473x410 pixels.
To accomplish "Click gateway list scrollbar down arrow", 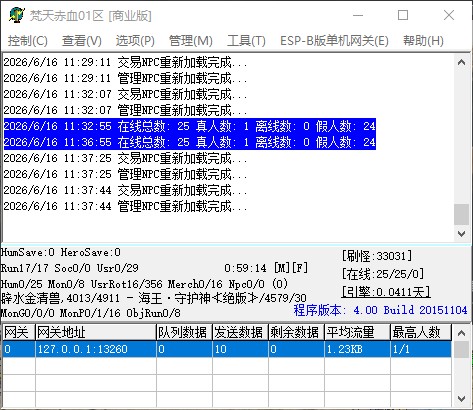I will pyautogui.click(x=461, y=398).
